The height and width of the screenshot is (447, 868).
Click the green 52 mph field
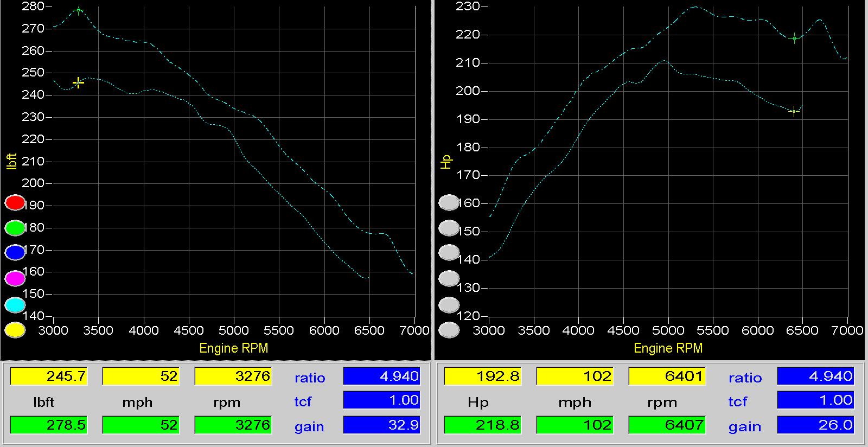[x=141, y=425]
